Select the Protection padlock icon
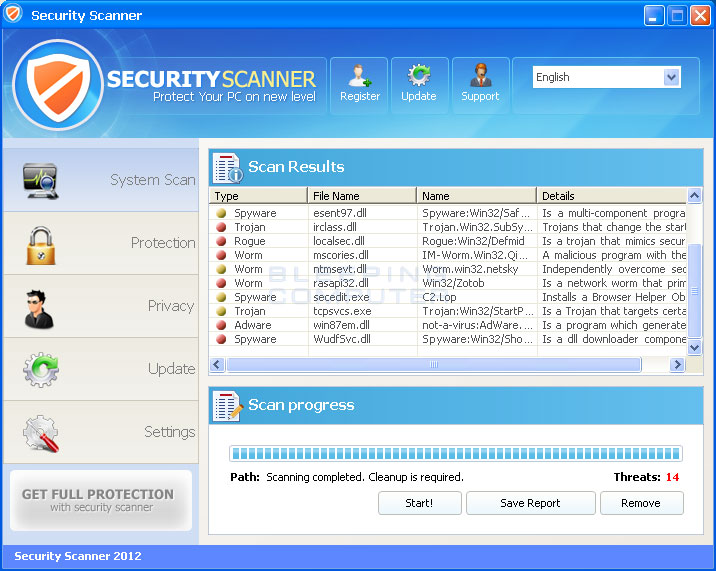 pyautogui.click(x=41, y=246)
